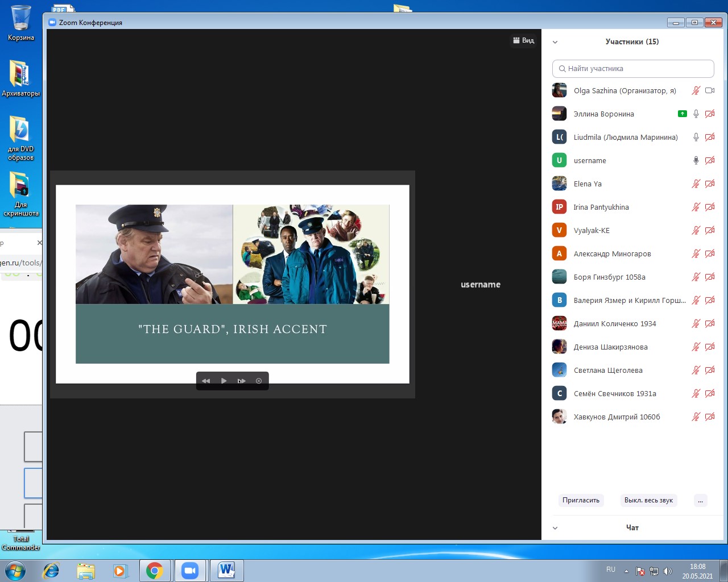728x582 pixels.
Task: Click Elena Ya's disabled camera icon
Action: (710, 184)
